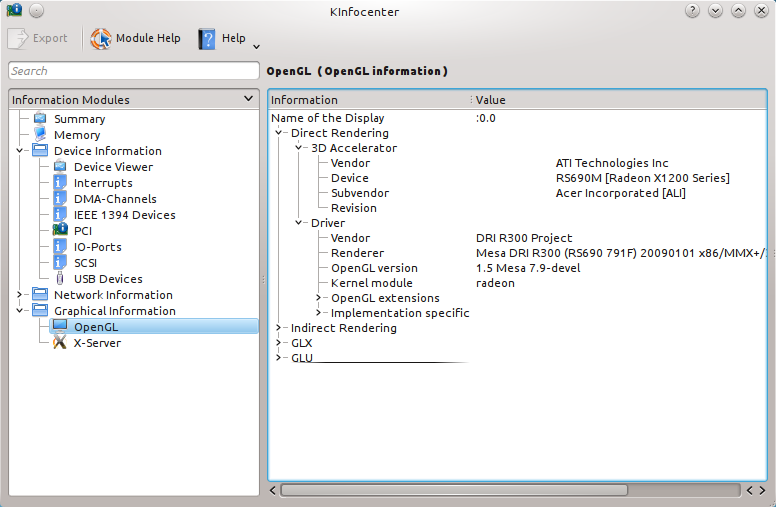Viewport: 776px width, 507px height.
Task: Select the USB Devices icon
Action: (60, 279)
